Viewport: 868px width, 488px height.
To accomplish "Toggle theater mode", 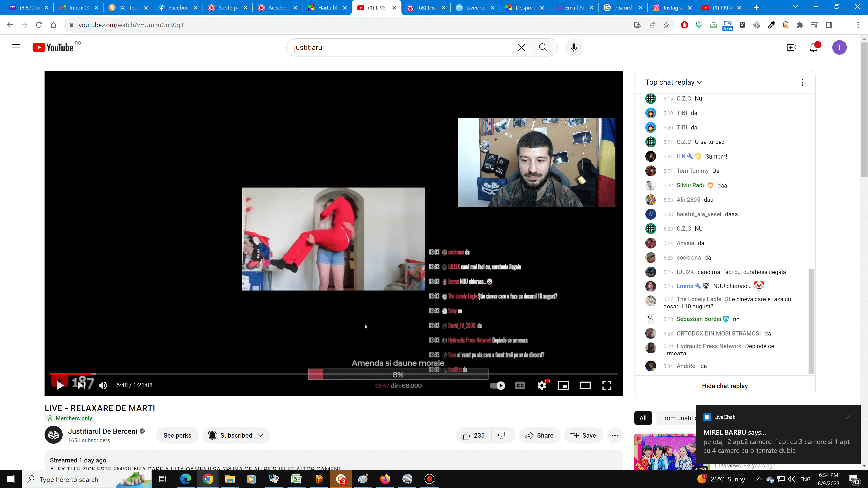I will click(x=585, y=386).
